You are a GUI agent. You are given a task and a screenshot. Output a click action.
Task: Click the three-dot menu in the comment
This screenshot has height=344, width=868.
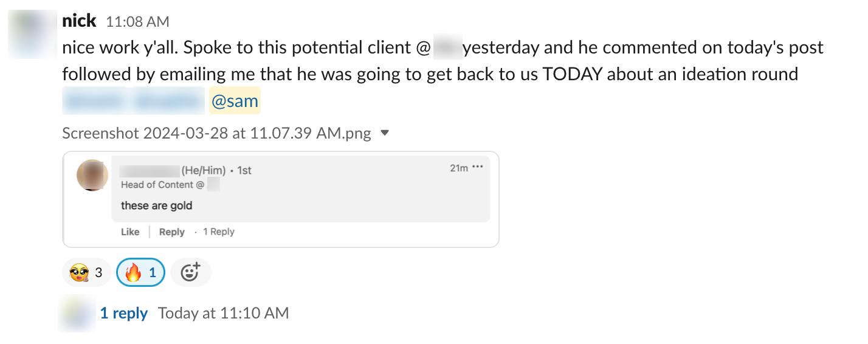pos(478,168)
